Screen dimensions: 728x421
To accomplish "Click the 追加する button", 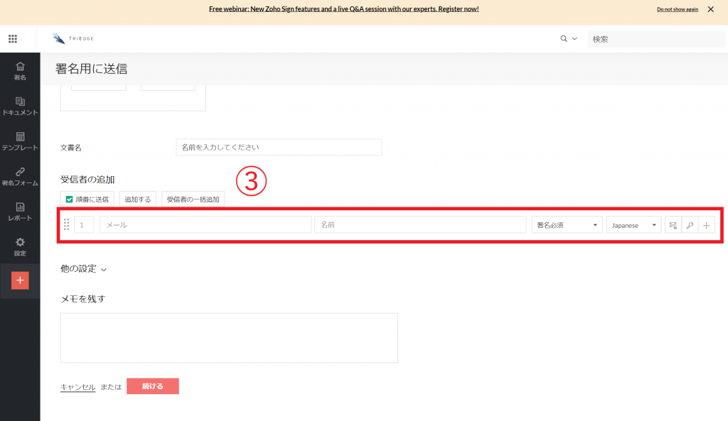I will click(137, 199).
